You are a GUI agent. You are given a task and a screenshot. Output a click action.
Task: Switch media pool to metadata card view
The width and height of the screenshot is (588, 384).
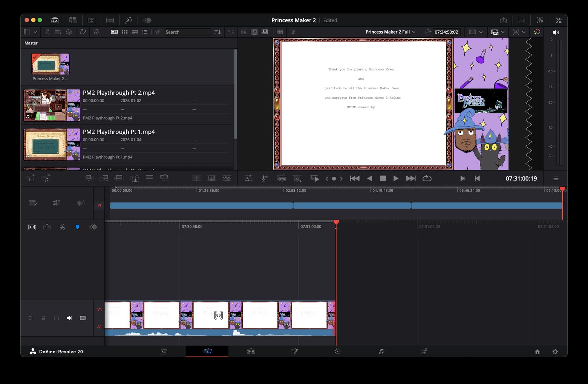[114, 32]
